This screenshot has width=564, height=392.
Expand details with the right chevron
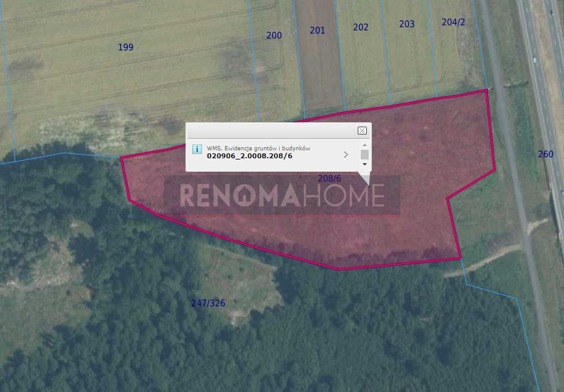[x=346, y=155]
